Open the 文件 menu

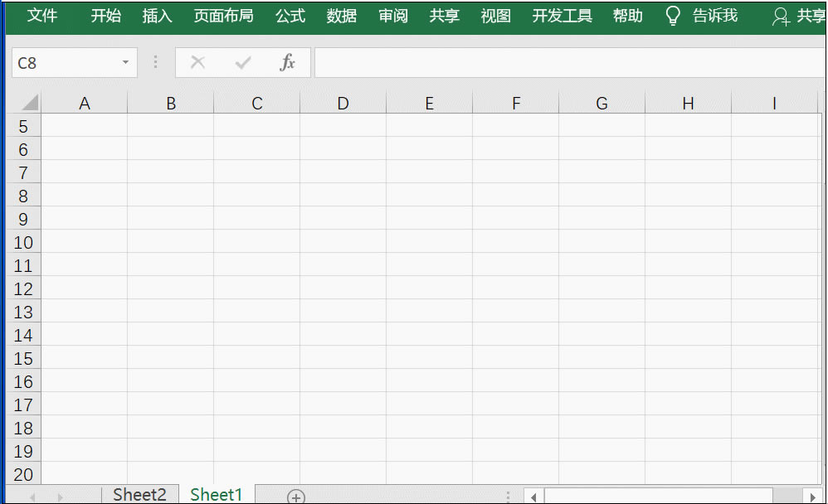click(42, 15)
